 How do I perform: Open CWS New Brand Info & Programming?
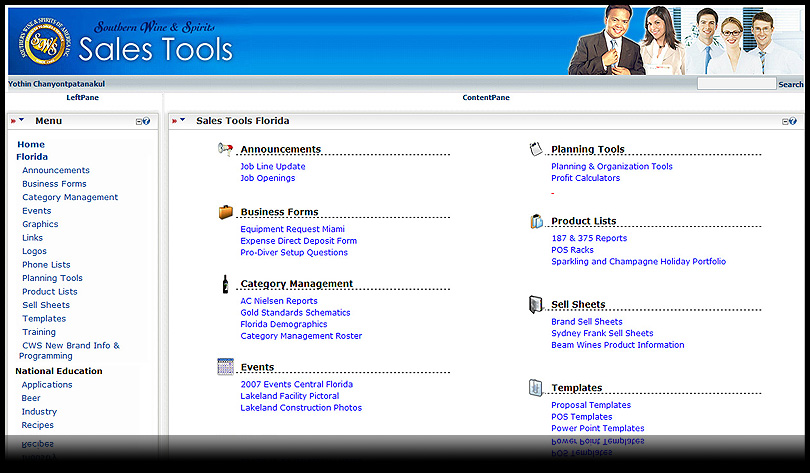pos(69,351)
